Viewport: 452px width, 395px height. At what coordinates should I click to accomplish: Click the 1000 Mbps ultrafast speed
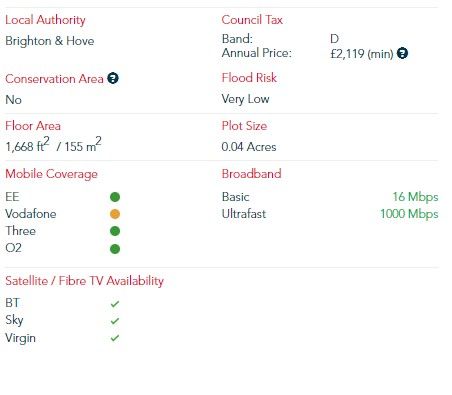409,214
